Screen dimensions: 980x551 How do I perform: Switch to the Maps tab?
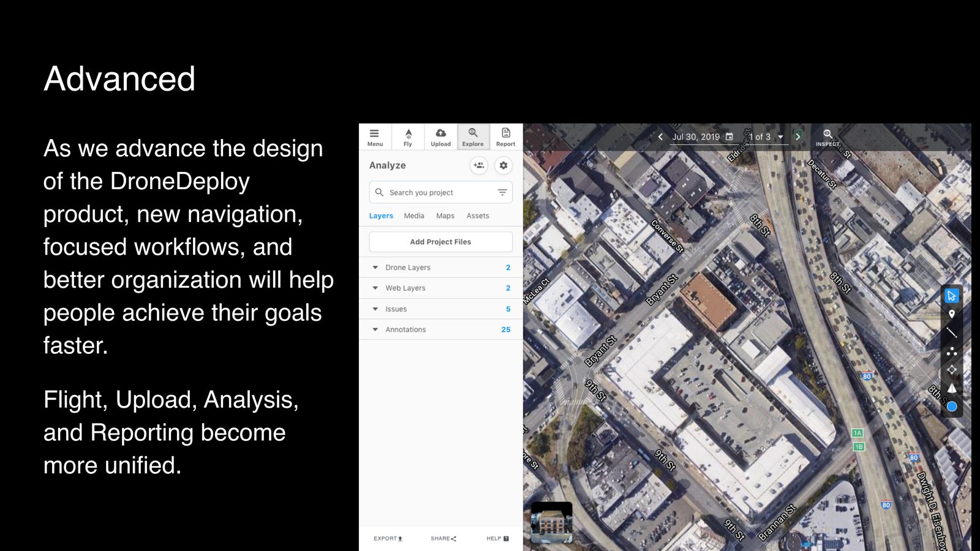tap(445, 216)
